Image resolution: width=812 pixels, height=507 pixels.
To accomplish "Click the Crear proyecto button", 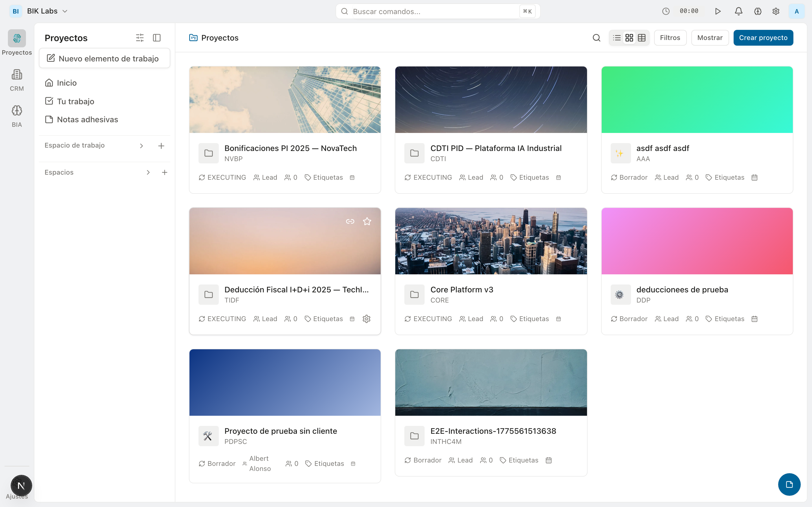I will tap(763, 38).
